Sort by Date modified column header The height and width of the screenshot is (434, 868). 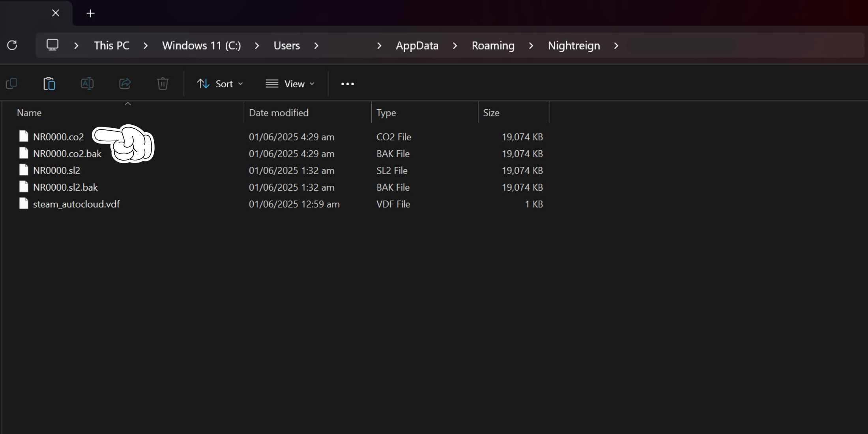coord(279,113)
